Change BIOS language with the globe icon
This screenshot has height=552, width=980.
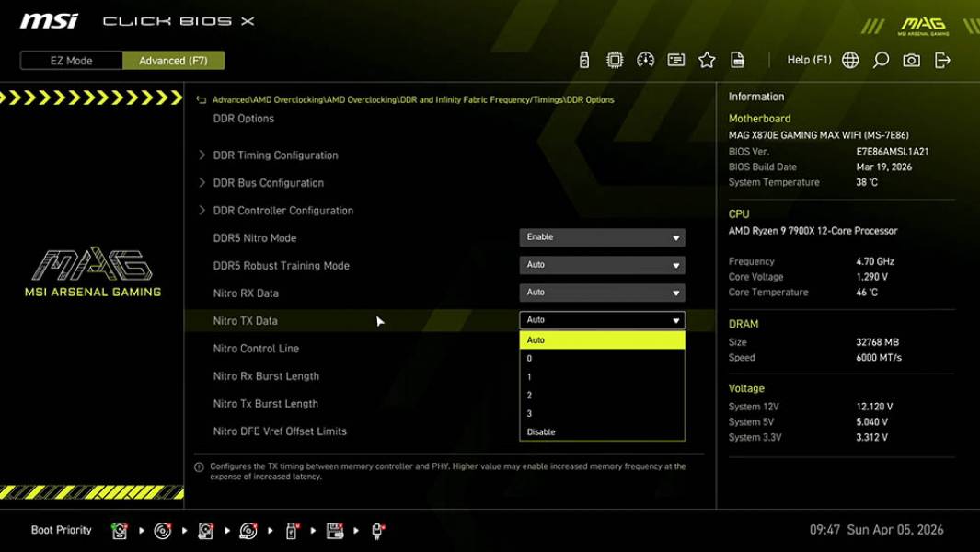[849, 59]
